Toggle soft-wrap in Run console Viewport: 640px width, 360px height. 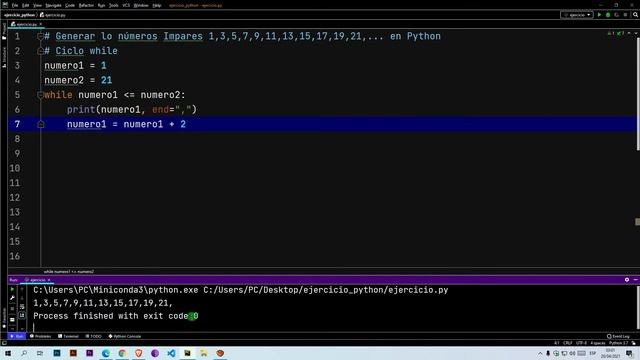click(22, 307)
